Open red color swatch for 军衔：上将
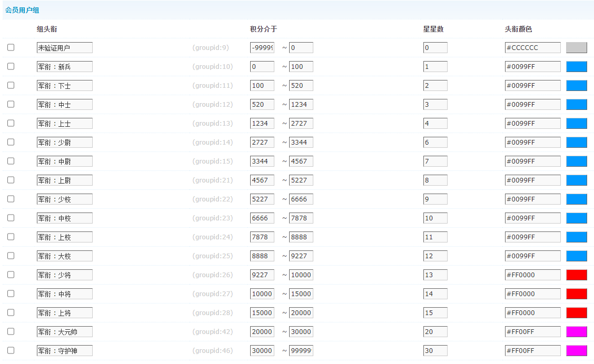 [577, 312]
